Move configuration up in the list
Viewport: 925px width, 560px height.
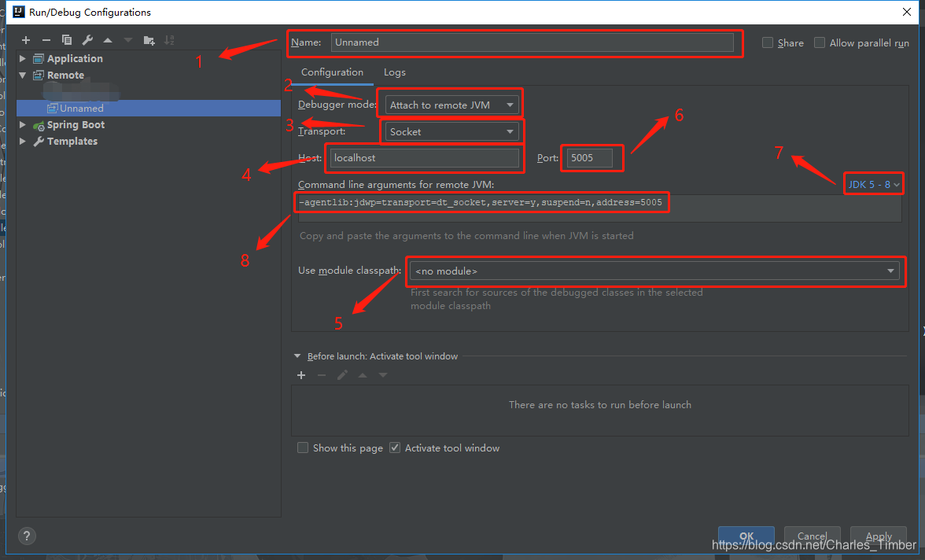pyautogui.click(x=107, y=40)
